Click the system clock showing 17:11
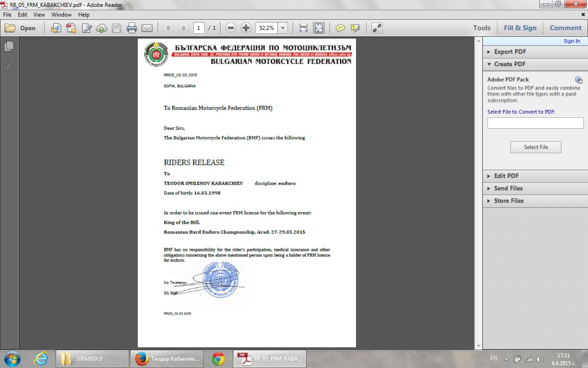The width and height of the screenshot is (588, 368). (563, 359)
